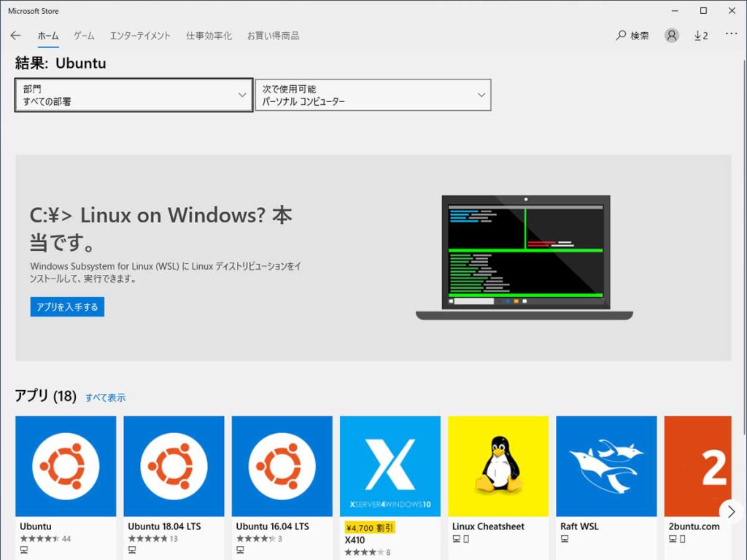The image size is (747, 560).
Task: Expand the 次で使用可能 device dropdown
Action: coord(373,96)
